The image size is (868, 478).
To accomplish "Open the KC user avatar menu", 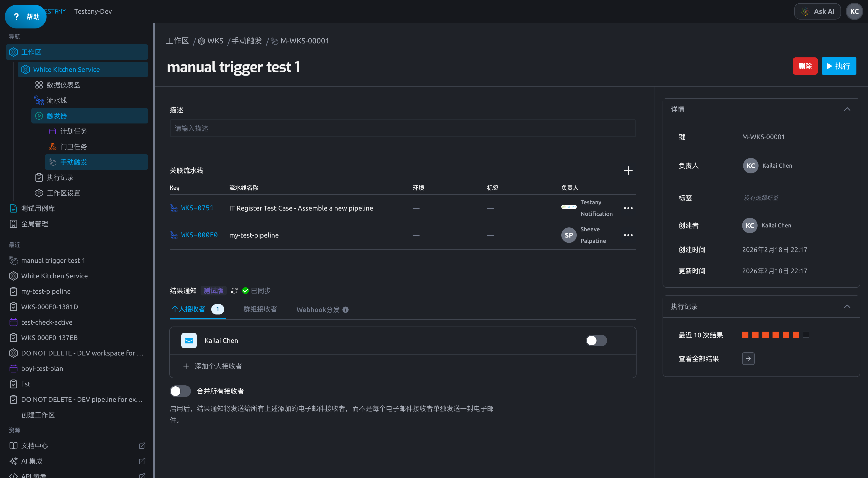I will (854, 12).
